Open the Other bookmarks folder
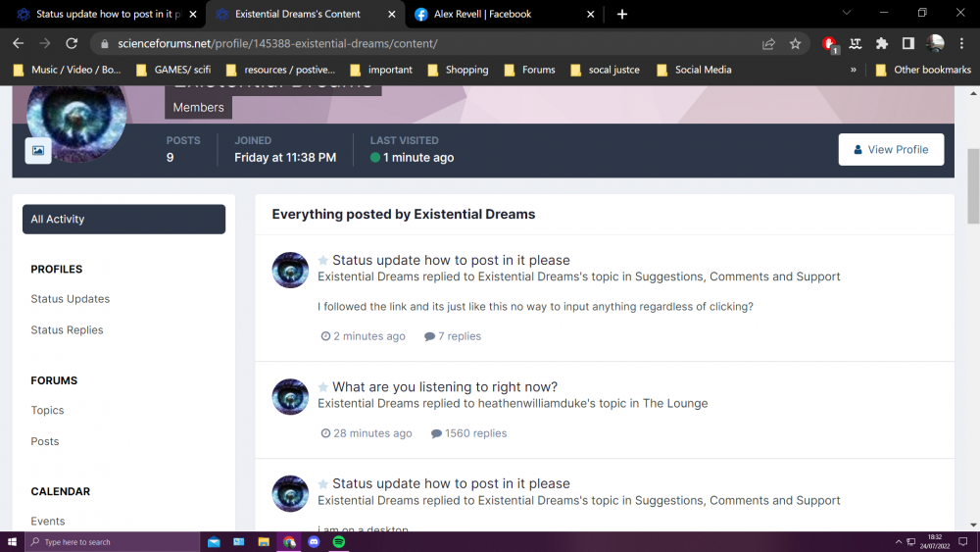Viewport: 980px width, 552px height. click(x=923, y=70)
